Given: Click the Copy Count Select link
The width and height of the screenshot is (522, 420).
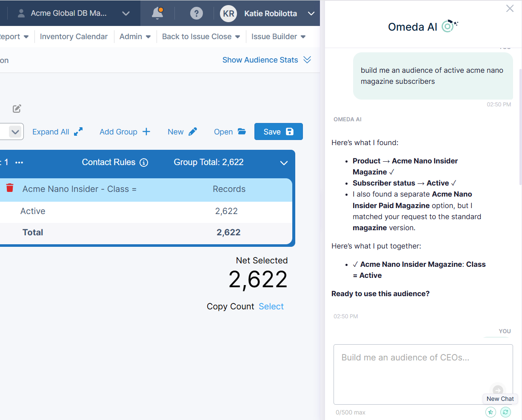Looking at the screenshot, I should point(271,306).
